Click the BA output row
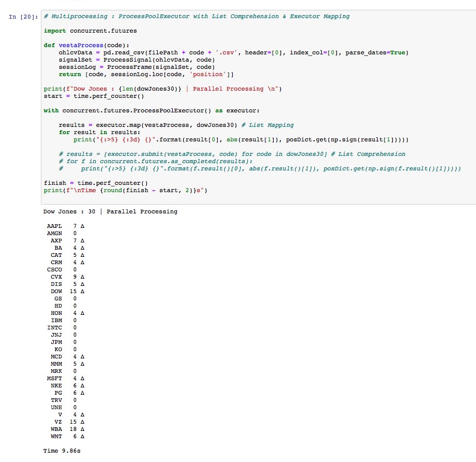The image size is (476, 462). 69,248
